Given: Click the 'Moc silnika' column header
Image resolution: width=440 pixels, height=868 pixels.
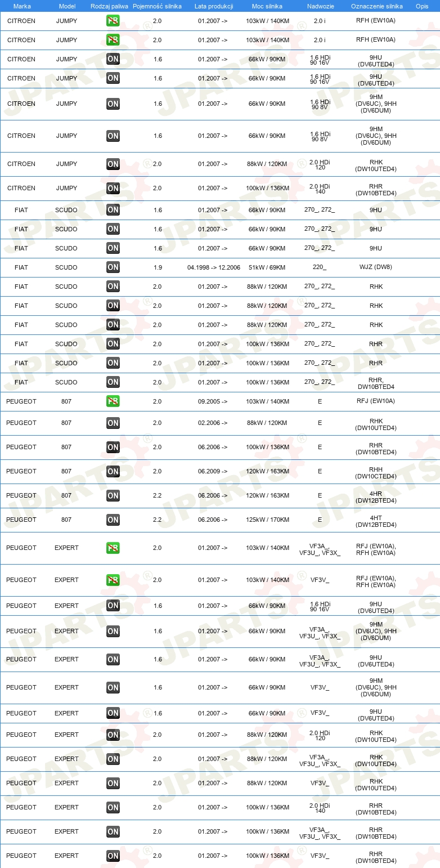Looking at the screenshot, I should coord(267,6).
